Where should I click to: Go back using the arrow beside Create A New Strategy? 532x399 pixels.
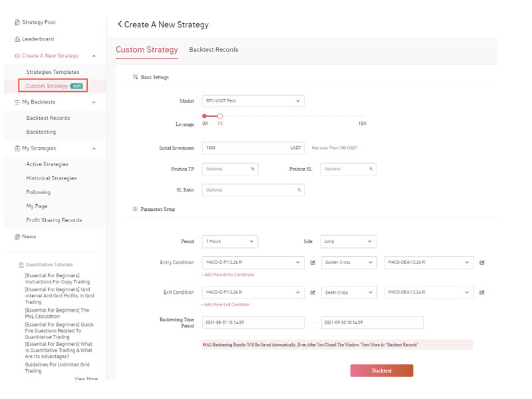[120, 24]
